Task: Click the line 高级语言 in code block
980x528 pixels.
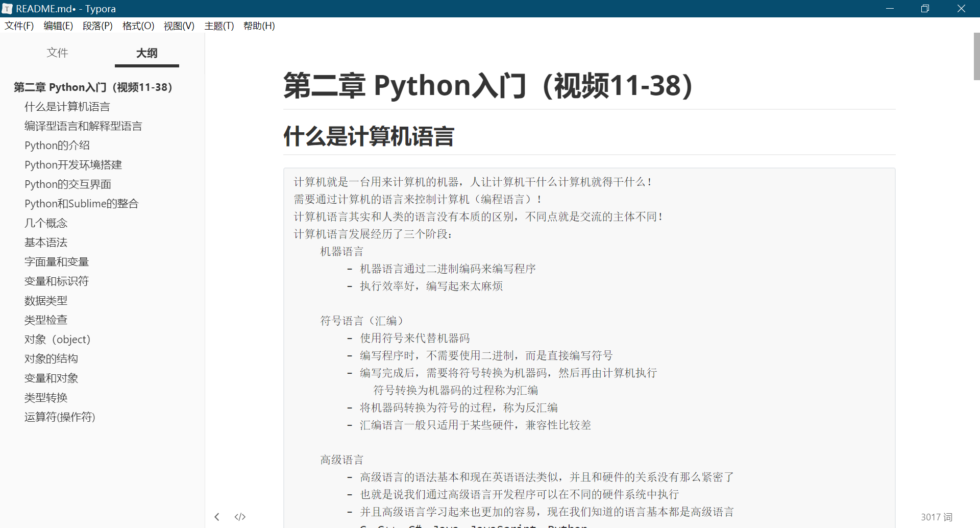Action: click(x=341, y=460)
